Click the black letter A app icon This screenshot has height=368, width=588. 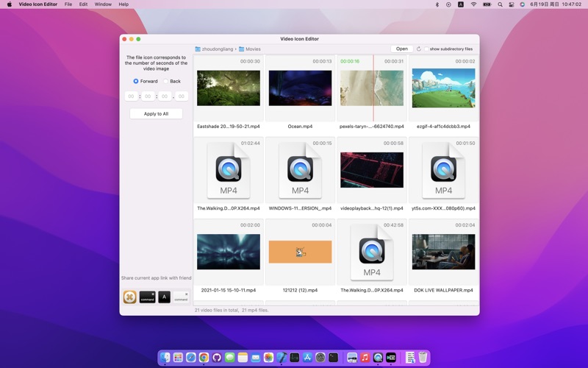164,297
